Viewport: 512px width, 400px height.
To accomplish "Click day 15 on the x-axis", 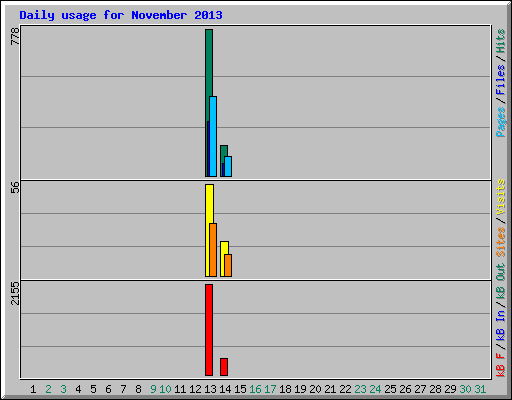I will (240, 389).
